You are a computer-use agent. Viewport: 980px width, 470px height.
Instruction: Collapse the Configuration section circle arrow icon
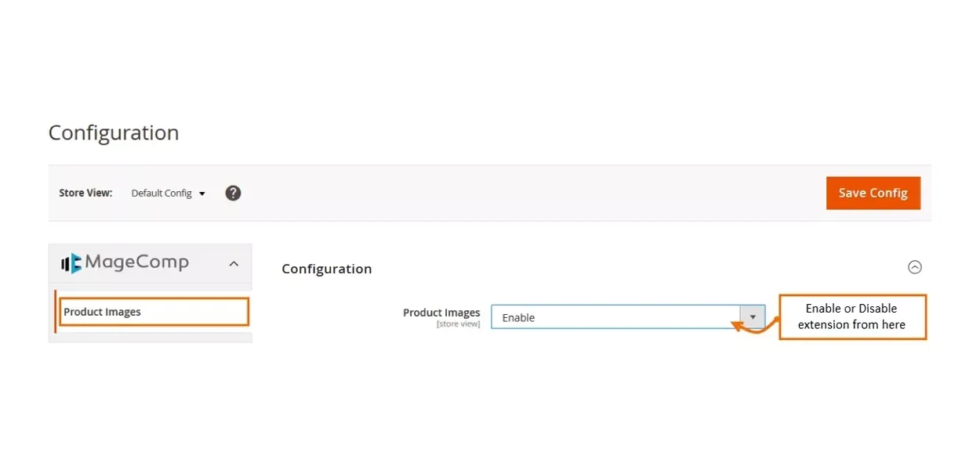click(x=914, y=267)
